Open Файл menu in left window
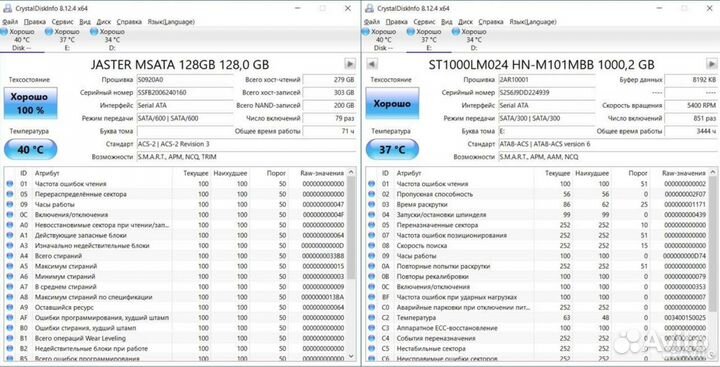This screenshot has height=367, width=720. point(10,22)
